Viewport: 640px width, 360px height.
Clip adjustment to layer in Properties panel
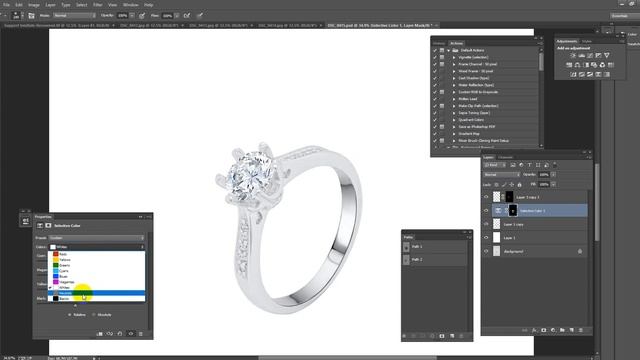click(x=99, y=334)
